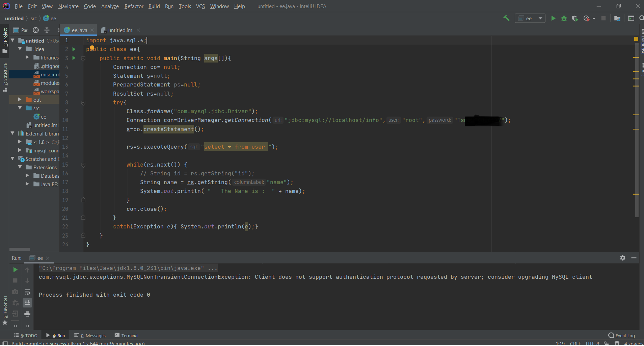Click the yellow intention bulb on line 2
644x346 pixels.
[x=92, y=48]
